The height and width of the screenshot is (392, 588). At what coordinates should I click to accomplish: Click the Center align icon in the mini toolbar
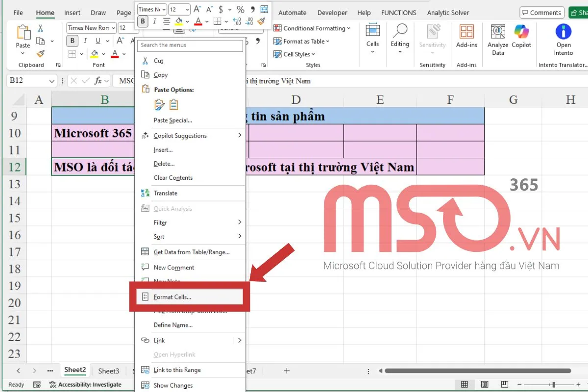click(x=167, y=21)
